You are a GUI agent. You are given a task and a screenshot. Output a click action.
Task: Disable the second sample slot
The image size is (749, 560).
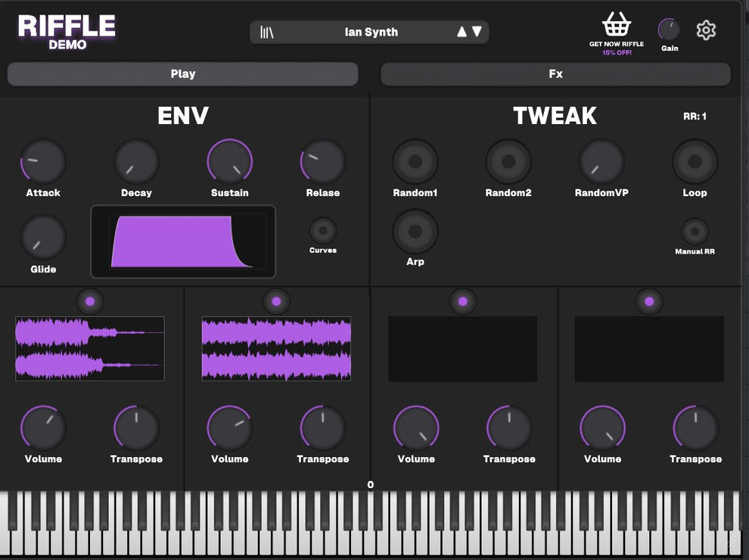(x=276, y=301)
